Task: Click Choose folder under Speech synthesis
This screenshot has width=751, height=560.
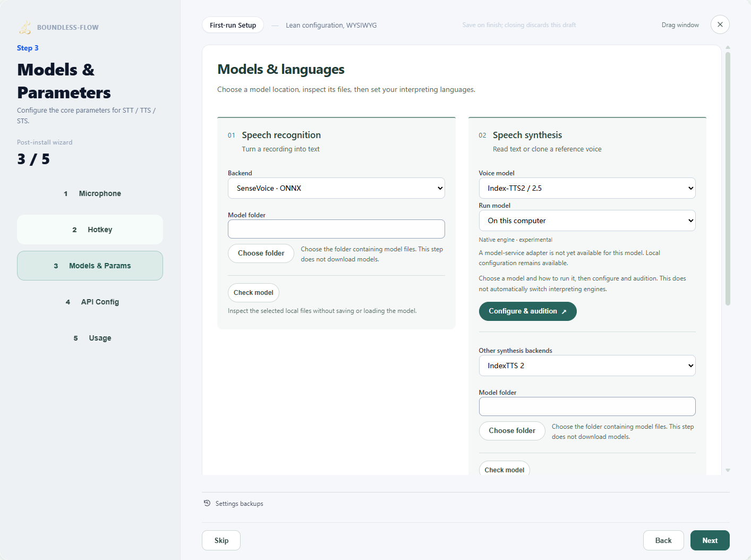Action: click(x=512, y=430)
